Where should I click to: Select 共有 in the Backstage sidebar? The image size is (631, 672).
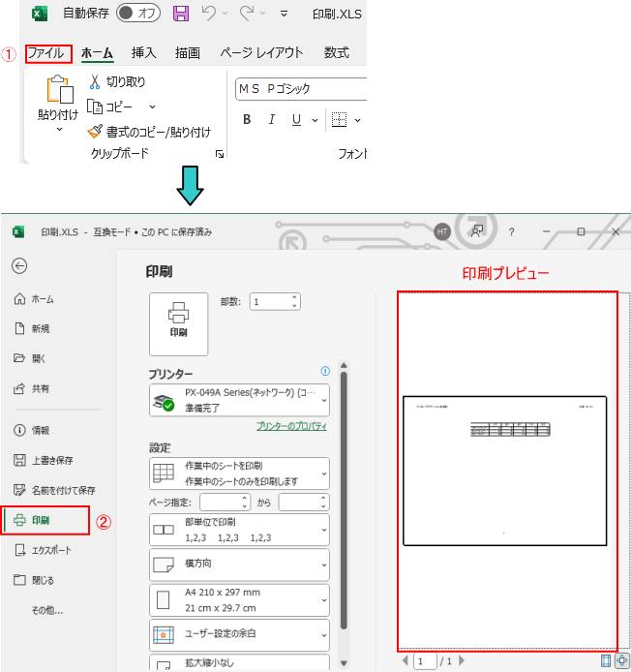click(x=33, y=388)
